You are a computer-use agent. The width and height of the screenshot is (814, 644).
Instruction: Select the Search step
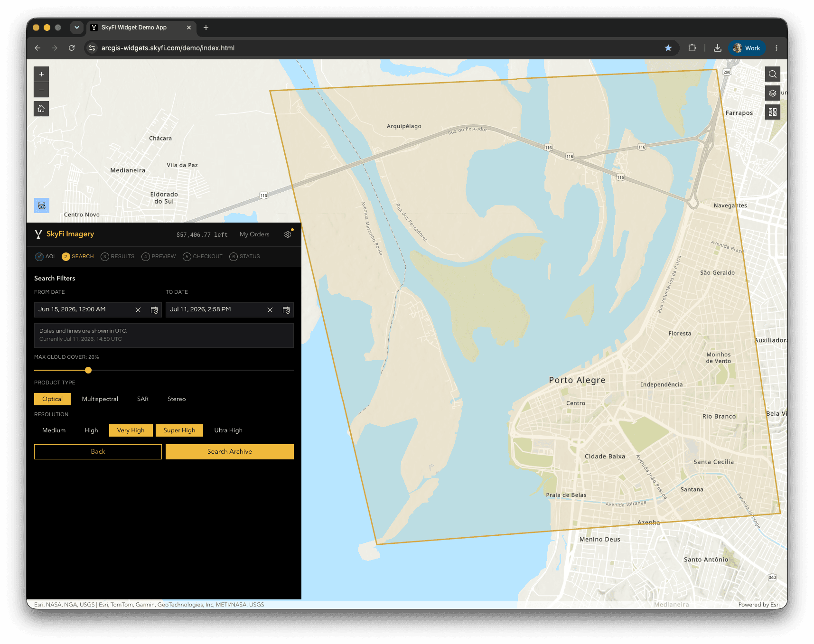click(78, 257)
